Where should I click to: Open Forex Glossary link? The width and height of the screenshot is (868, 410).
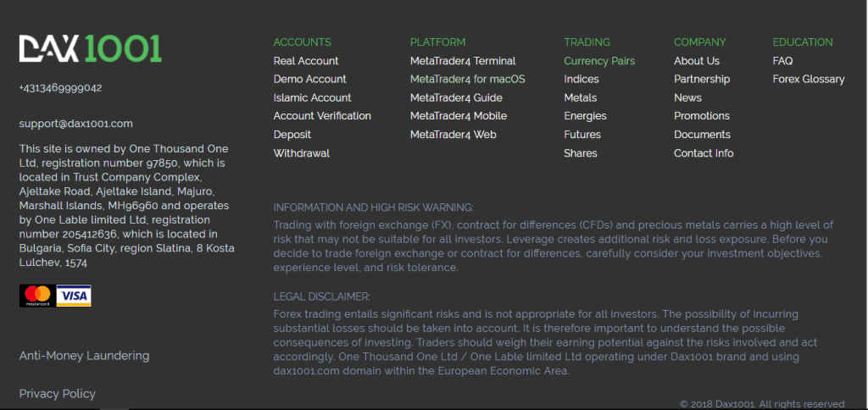click(809, 79)
